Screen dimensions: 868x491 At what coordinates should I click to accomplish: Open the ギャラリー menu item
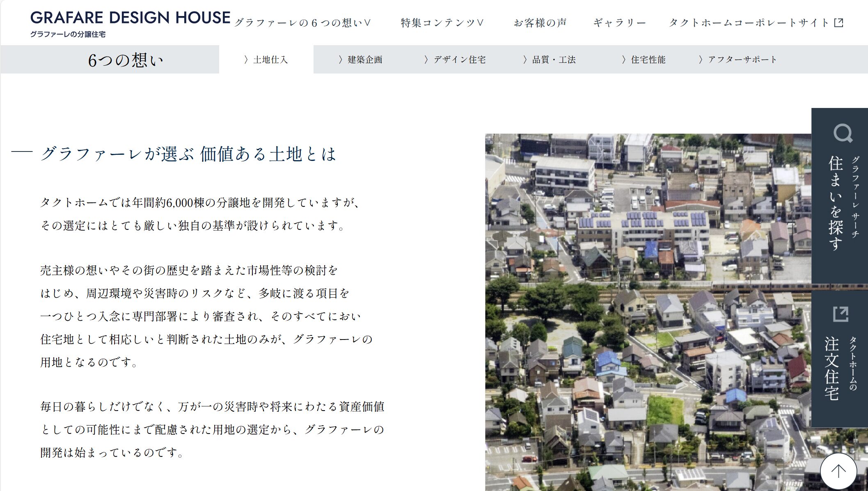pos(619,23)
